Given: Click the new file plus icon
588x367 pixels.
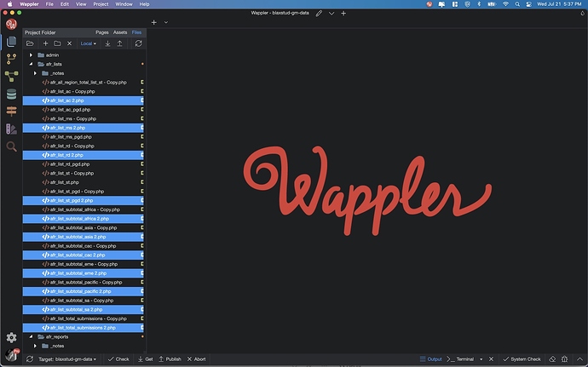Looking at the screenshot, I should pyautogui.click(x=45, y=43).
